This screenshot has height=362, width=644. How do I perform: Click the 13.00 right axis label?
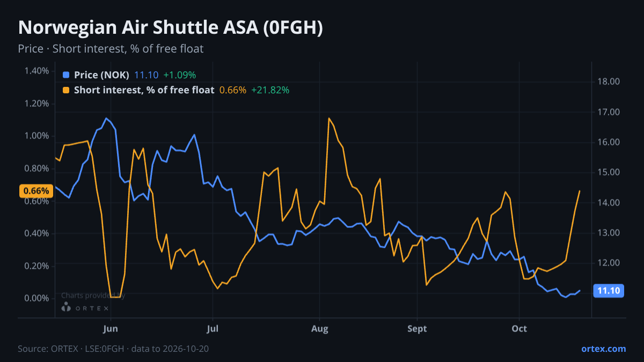point(609,233)
